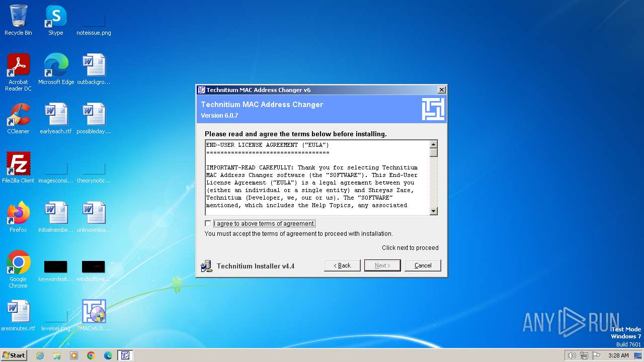Select the FileZilla Client shortcut
The image size is (644, 362).
point(18,167)
